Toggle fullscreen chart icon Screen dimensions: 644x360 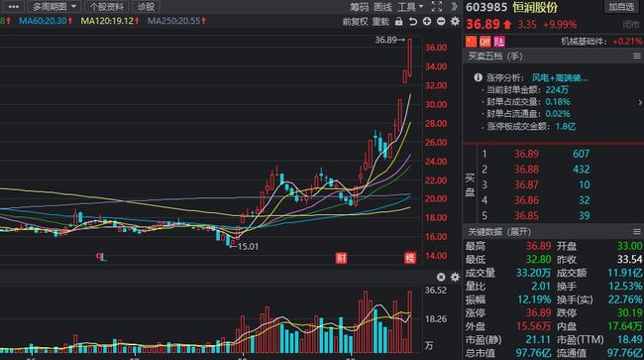click(437, 7)
